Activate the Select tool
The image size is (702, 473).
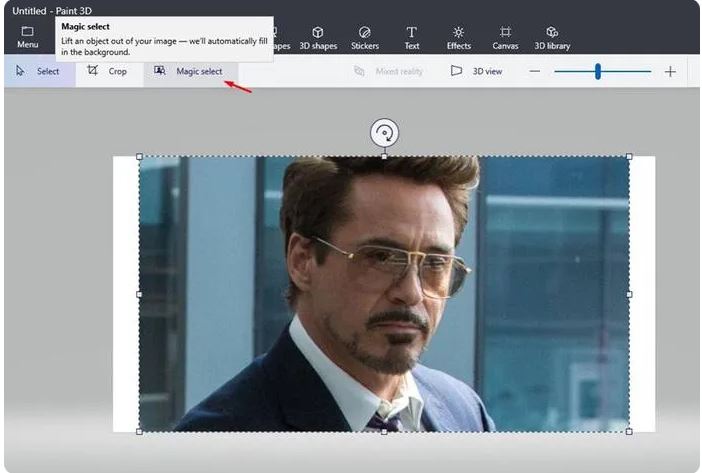click(40, 71)
